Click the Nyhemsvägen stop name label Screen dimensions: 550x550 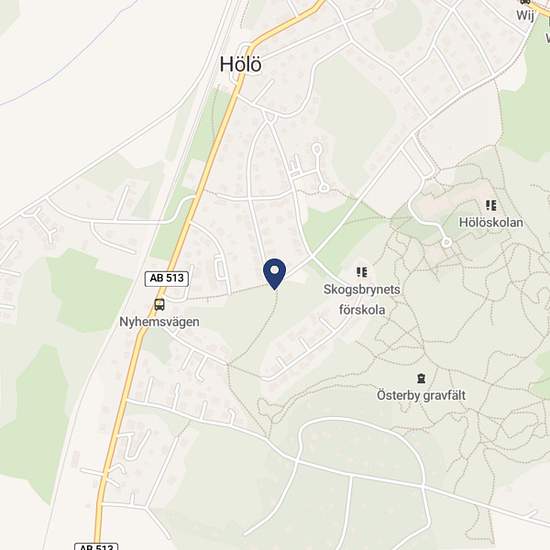tap(160, 322)
